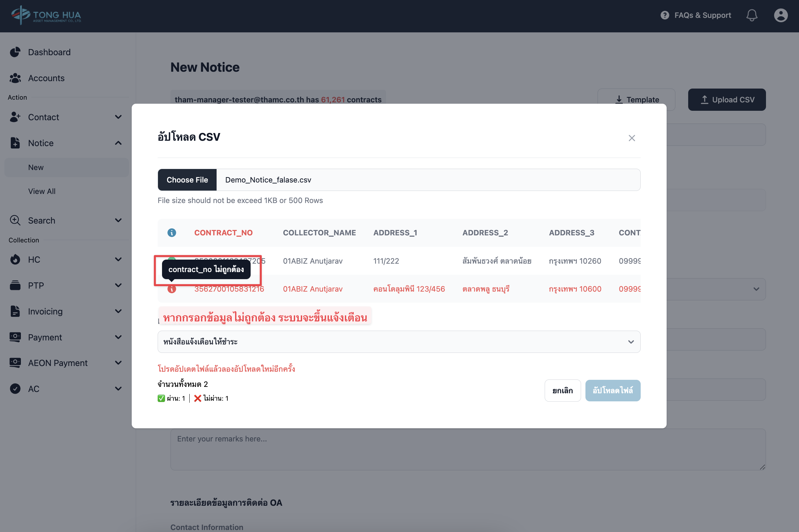Click the blue info icon in table header
Viewport: 799px width, 532px height.
[x=172, y=233]
